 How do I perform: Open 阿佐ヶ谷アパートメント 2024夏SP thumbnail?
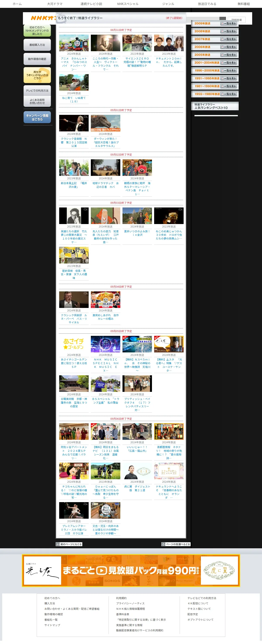coord(74,432)
